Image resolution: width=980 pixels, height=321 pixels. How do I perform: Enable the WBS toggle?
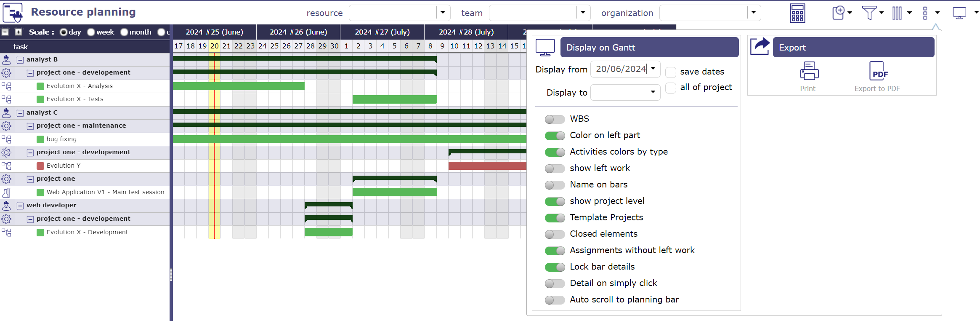pos(555,119)
